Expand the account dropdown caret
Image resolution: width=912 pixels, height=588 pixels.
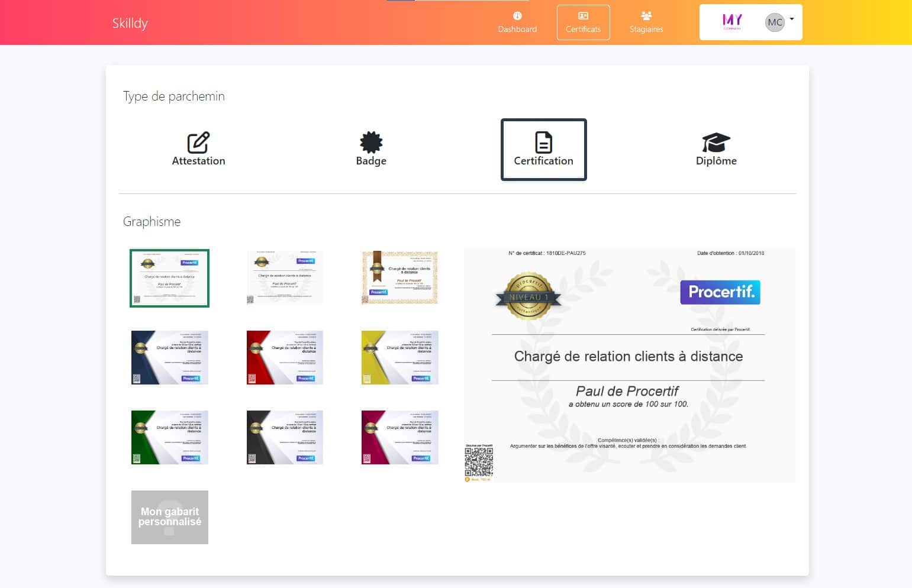[792, 19]
